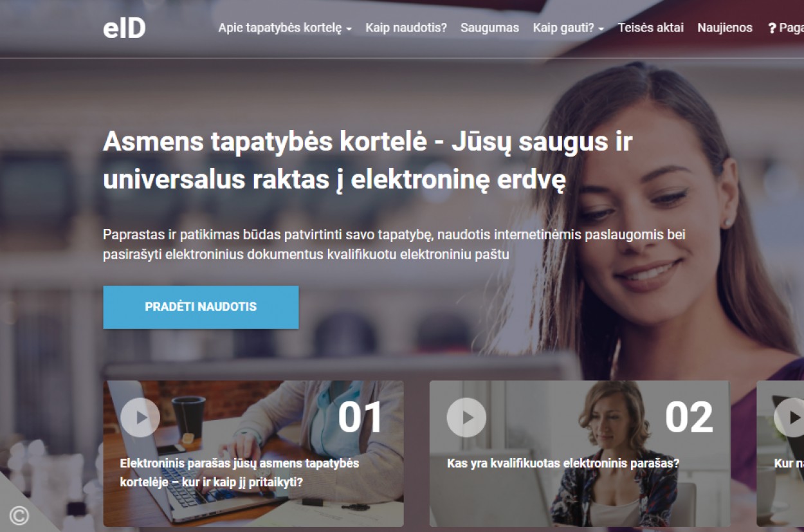Expand the Apie tapatybės kortelę dropdown

point(285,28)
